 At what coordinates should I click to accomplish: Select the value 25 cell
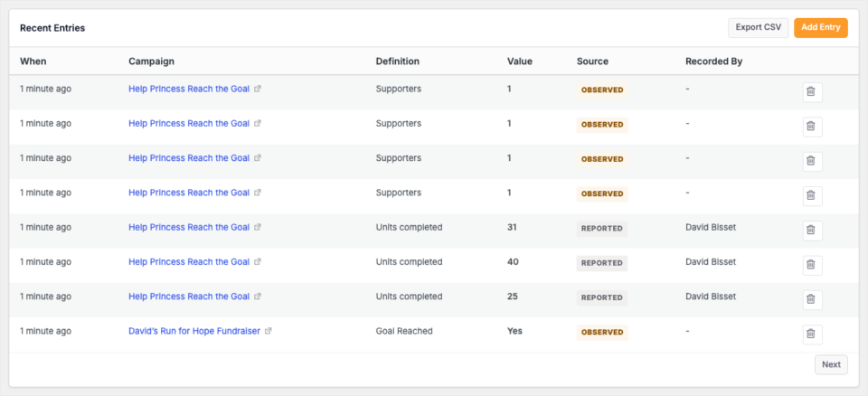click(x=513, y=297)
